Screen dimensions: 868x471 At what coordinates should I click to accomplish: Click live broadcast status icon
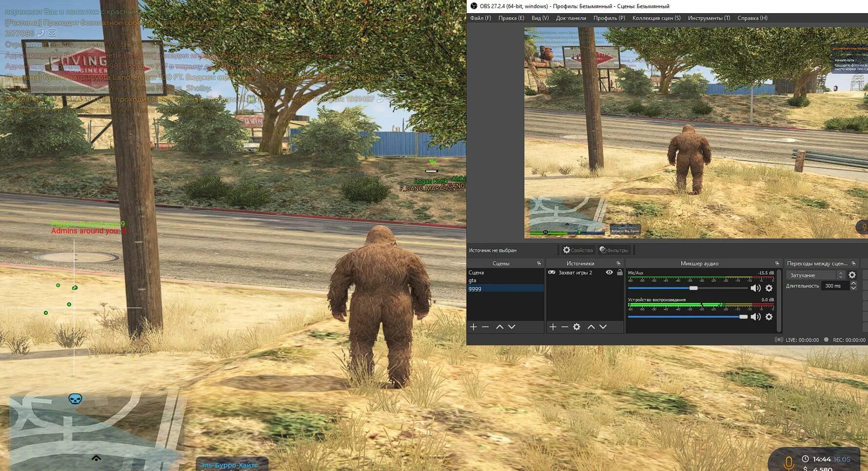tap(779, 340)
